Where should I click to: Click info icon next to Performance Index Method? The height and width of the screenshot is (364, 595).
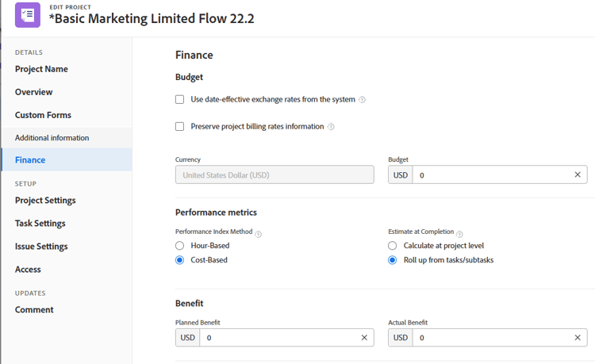[x=259, y=234]
